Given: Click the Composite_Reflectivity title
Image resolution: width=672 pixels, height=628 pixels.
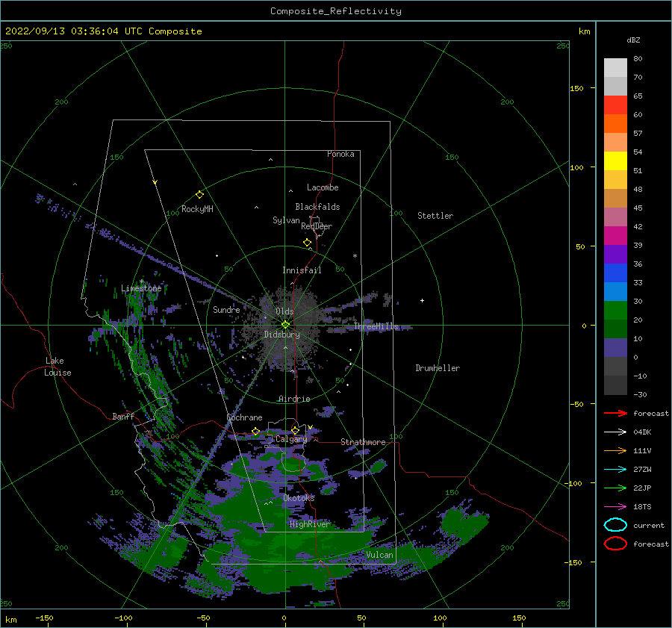Looking at the screenshot, I should pyautogui.click(x=335, y=11).
